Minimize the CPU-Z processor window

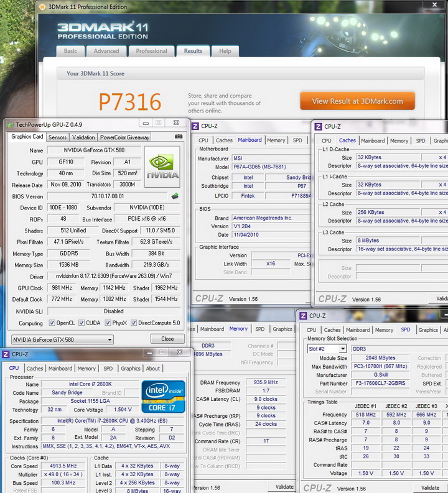coord(150,352)
